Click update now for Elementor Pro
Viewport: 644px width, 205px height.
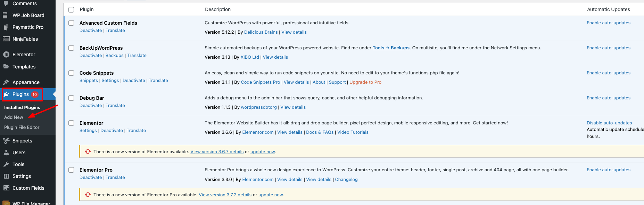point(271,195)
